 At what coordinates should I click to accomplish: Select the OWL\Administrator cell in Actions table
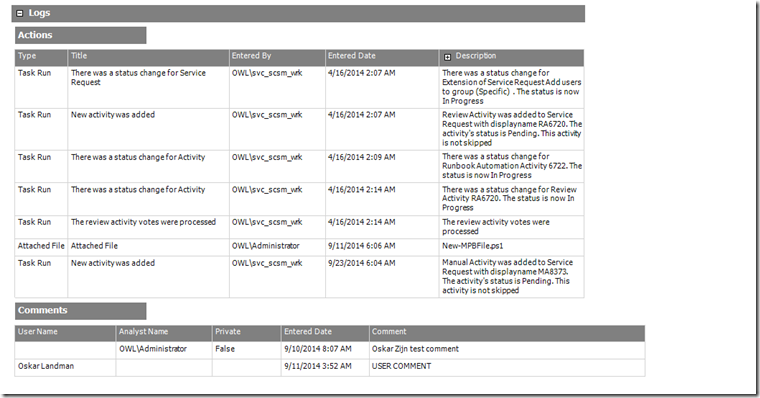(277, 247)
